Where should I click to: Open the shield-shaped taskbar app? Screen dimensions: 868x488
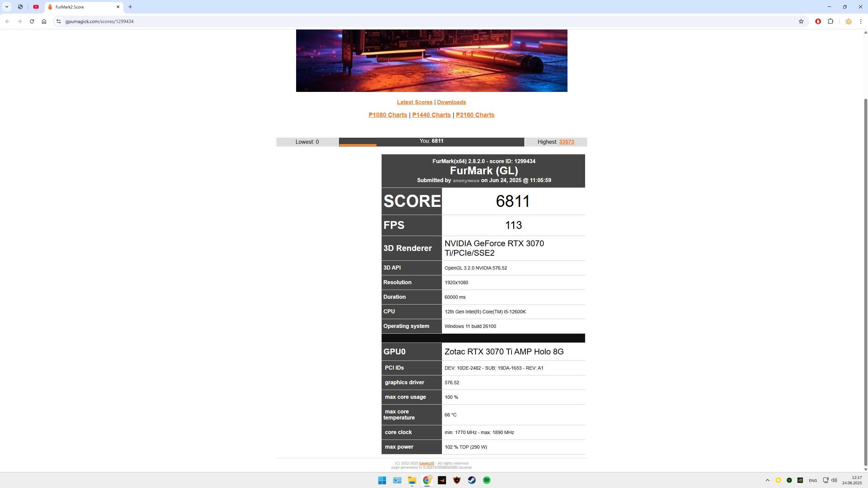point(457,480)
